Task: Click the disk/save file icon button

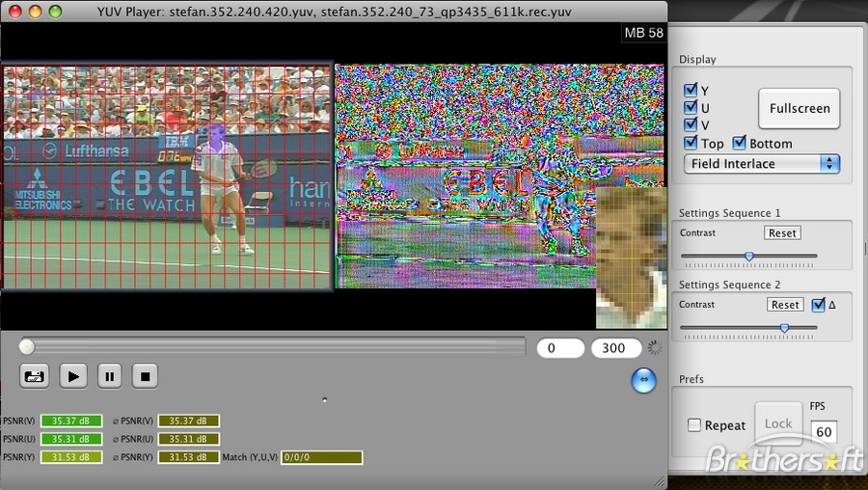Action: [x=35, y=376]
